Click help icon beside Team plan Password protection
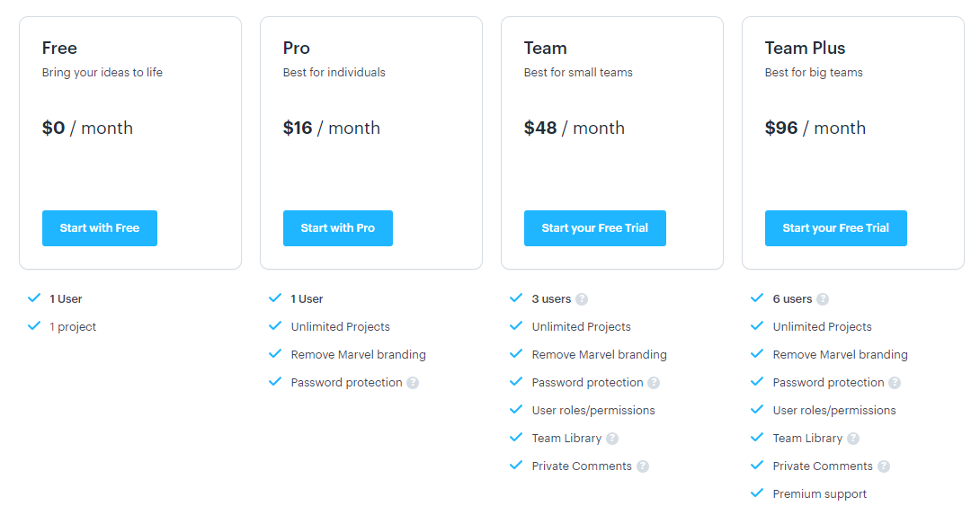 pos(654,383)
